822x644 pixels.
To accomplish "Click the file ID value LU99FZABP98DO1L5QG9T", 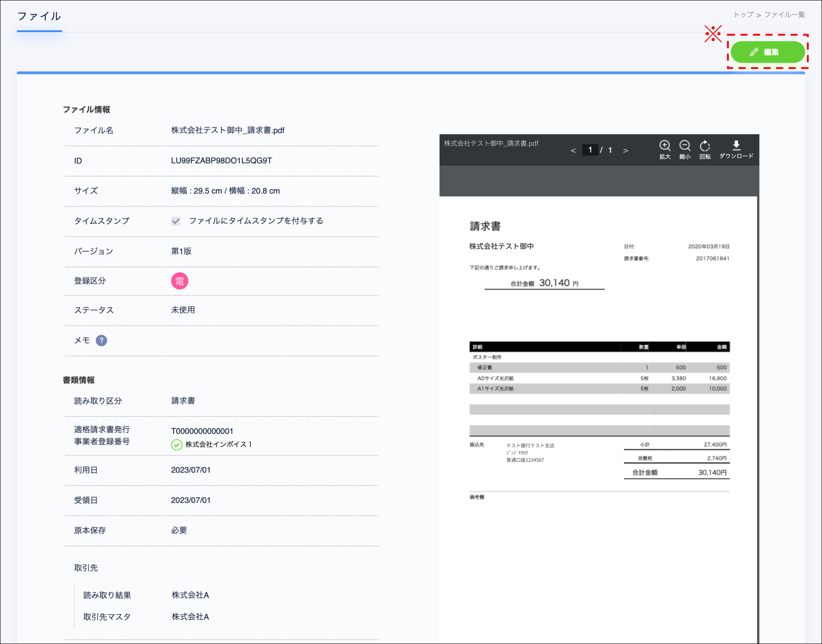I will coord(222,161).
